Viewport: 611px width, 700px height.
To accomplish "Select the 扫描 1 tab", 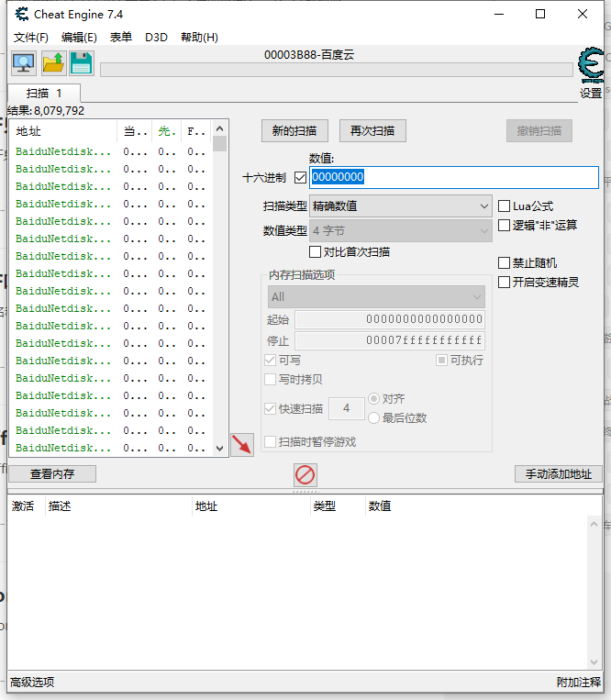I will pos(44,94).
